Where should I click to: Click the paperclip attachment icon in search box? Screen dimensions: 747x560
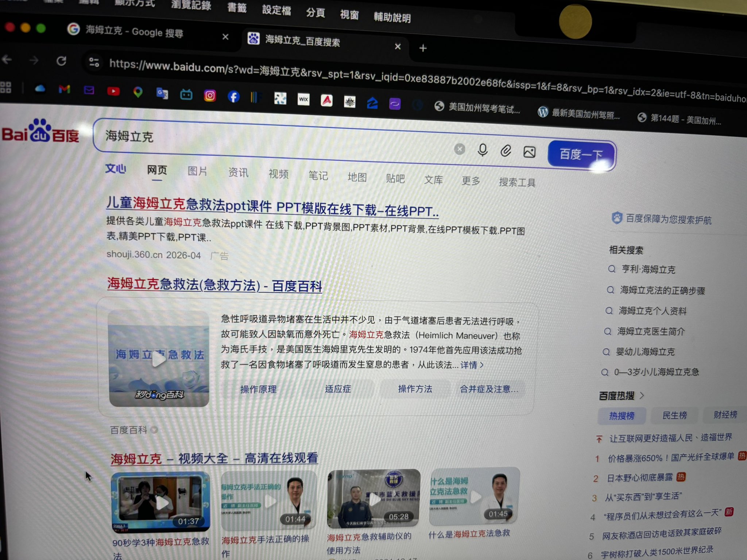[x=506, y=151]
